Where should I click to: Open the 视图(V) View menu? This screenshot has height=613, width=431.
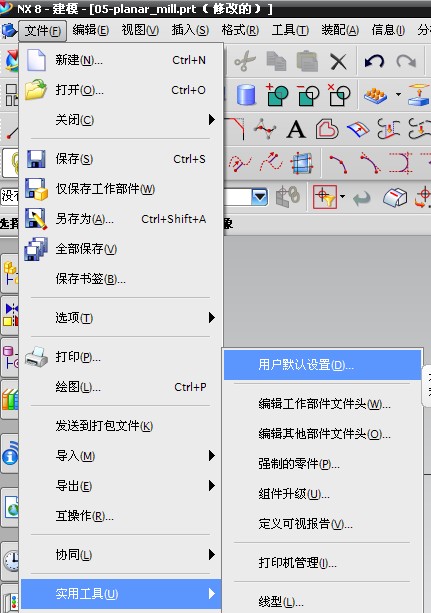[140, 30]
